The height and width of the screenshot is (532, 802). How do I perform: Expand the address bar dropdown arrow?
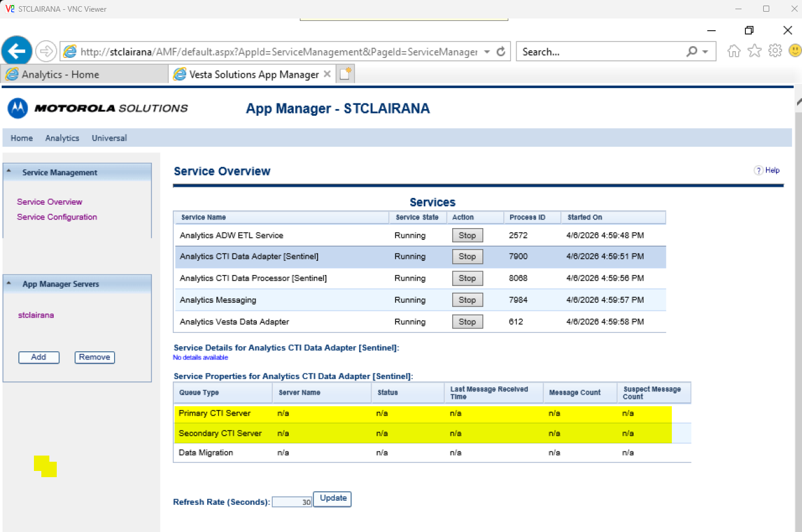[x=487, y=52]
